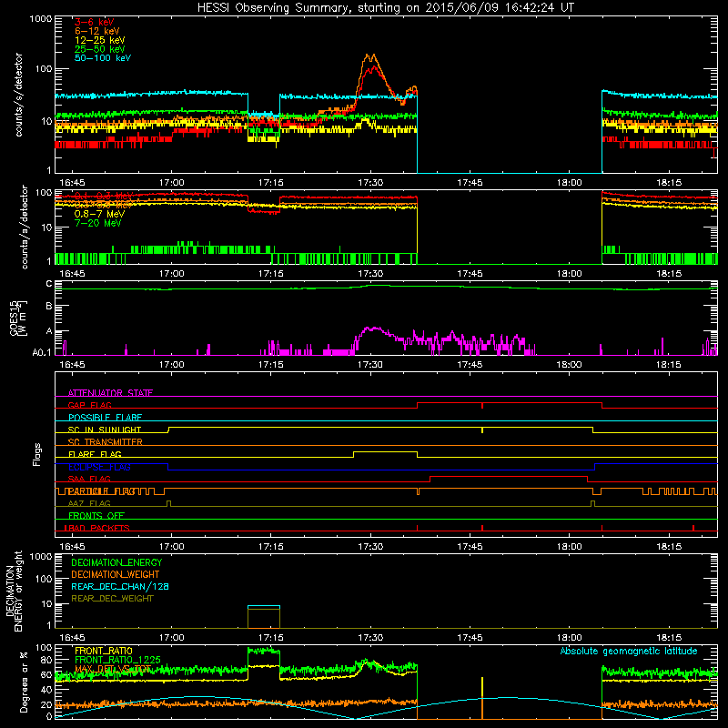Click the 1000 tick on the top counts plot

(x=41, y=19)
